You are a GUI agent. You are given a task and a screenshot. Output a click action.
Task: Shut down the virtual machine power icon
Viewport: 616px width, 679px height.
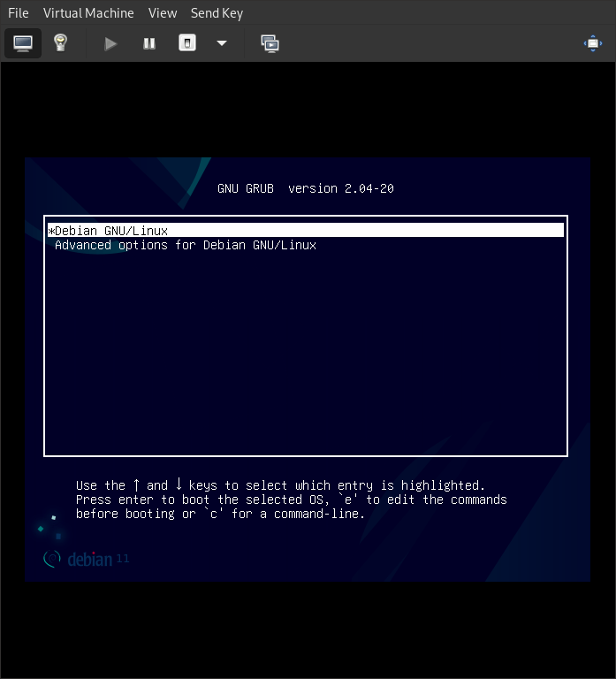[187, 43]
